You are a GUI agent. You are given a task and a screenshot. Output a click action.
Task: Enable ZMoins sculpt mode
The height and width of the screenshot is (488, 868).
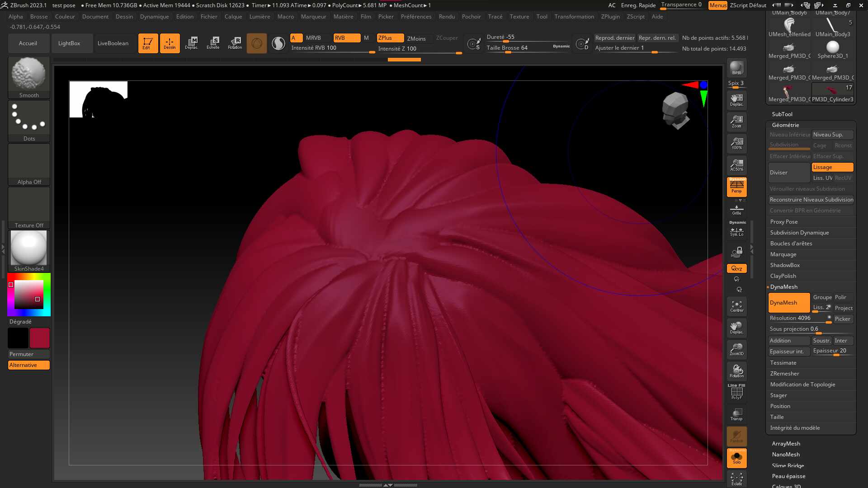(x=416, y=38)
